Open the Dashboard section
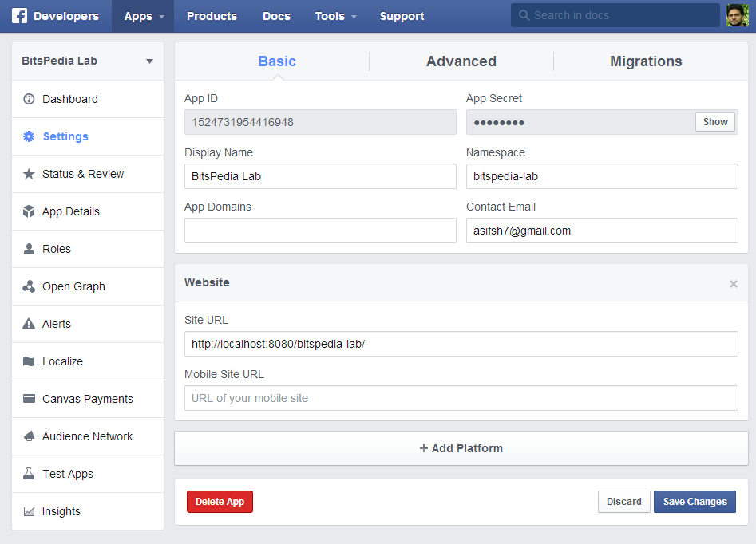The width and height of the screenshot is (756, 544). pyautogui.click(x=68, y=99)
